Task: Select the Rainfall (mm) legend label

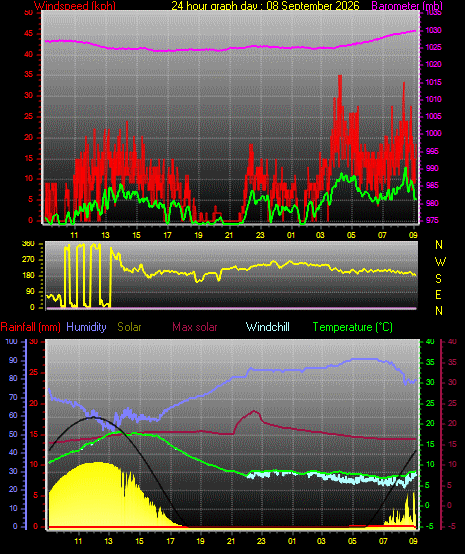Action: (30, 327)
